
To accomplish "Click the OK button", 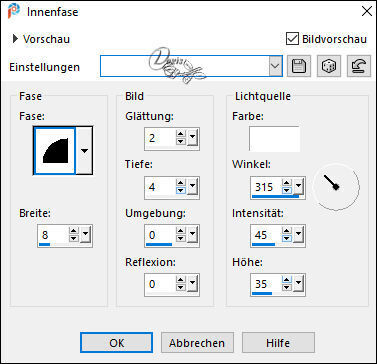I will pyautogui.click(x=116, y=343).
